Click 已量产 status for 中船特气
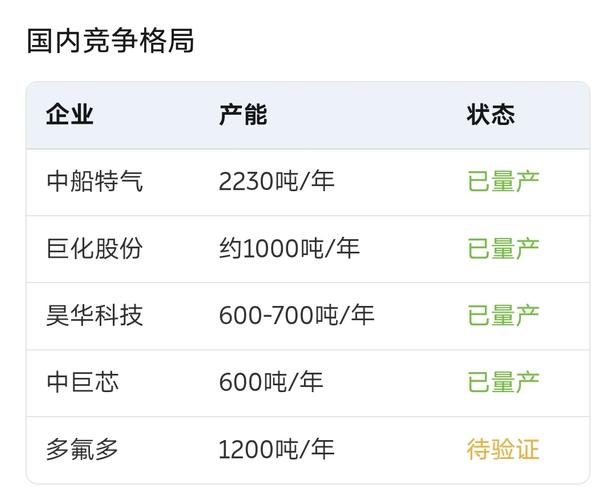The height and width of the screenshot is (500, 616). coord(503,181)
